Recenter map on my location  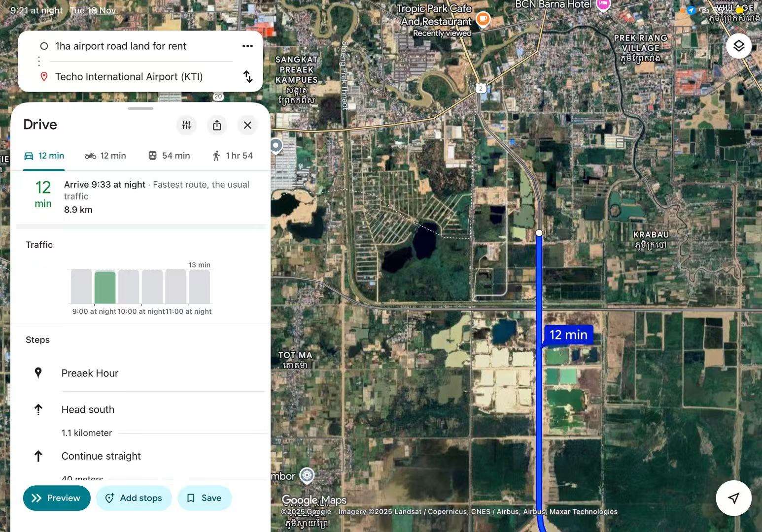point(733,498)
